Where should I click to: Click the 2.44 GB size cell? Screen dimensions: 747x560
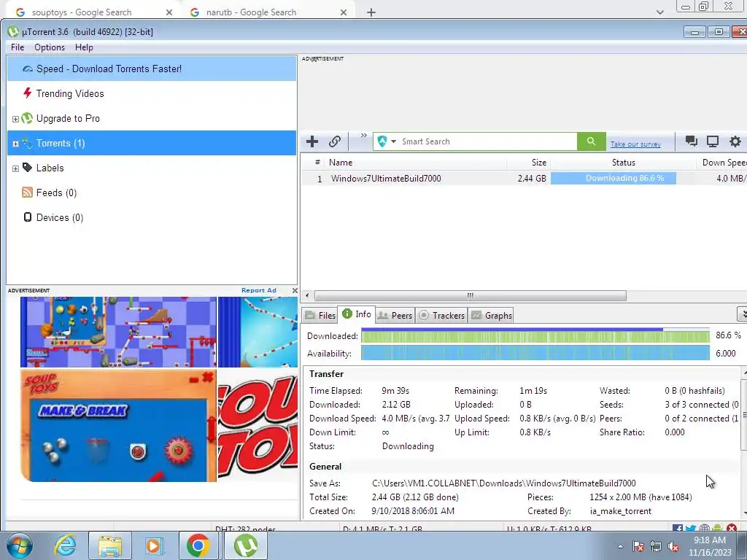coord(532,179)
